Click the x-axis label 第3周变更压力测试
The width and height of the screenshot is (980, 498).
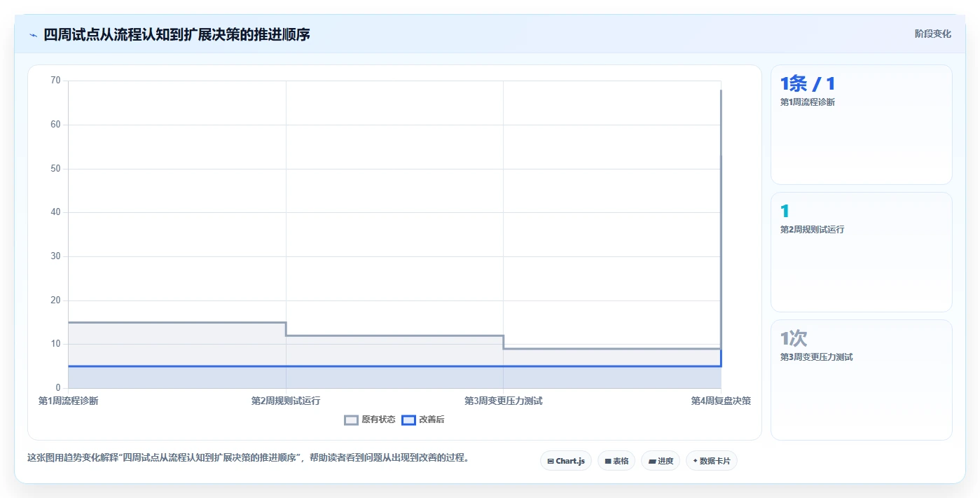tap(504, 401)
